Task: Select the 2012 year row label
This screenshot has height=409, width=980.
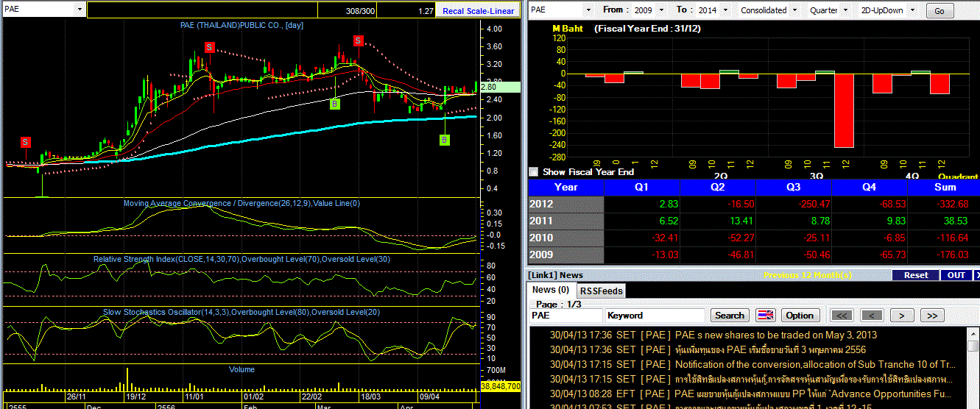Action: click(565, 204)
